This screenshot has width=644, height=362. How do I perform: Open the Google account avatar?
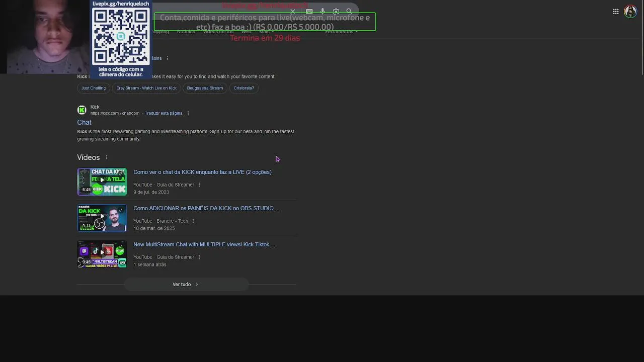630,11
